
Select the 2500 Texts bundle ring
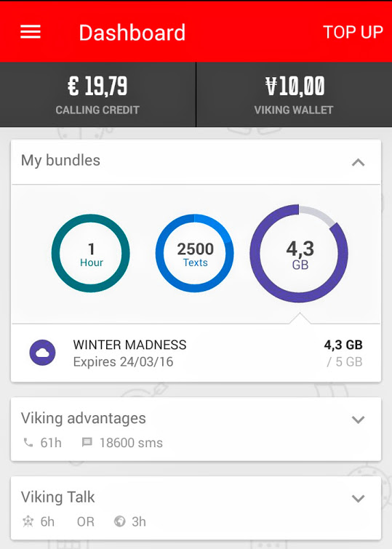pyautogui.click(x=195, y=253)
